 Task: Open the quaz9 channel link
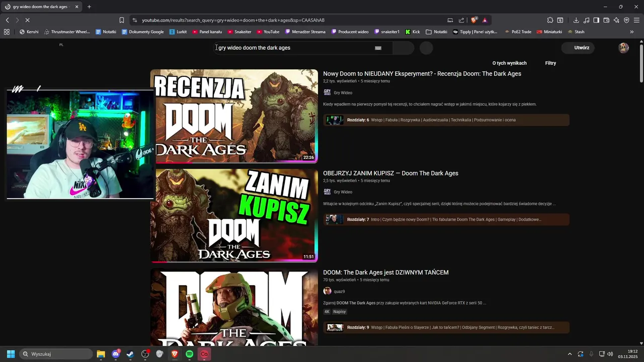point(339,292)
